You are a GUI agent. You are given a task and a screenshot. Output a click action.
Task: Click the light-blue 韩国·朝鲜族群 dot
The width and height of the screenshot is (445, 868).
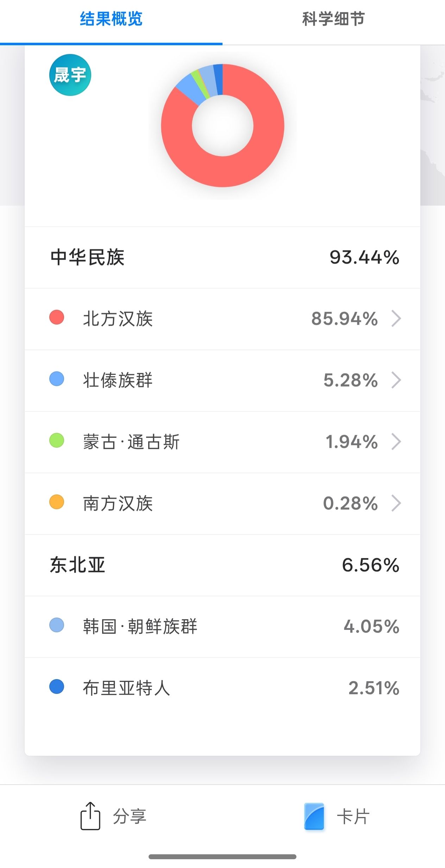57,625
